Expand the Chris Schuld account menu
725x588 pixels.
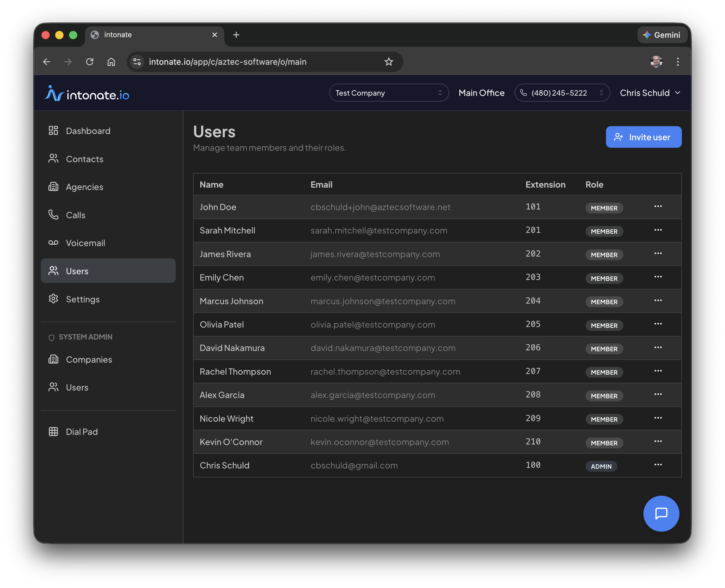[x=649, y=93]
